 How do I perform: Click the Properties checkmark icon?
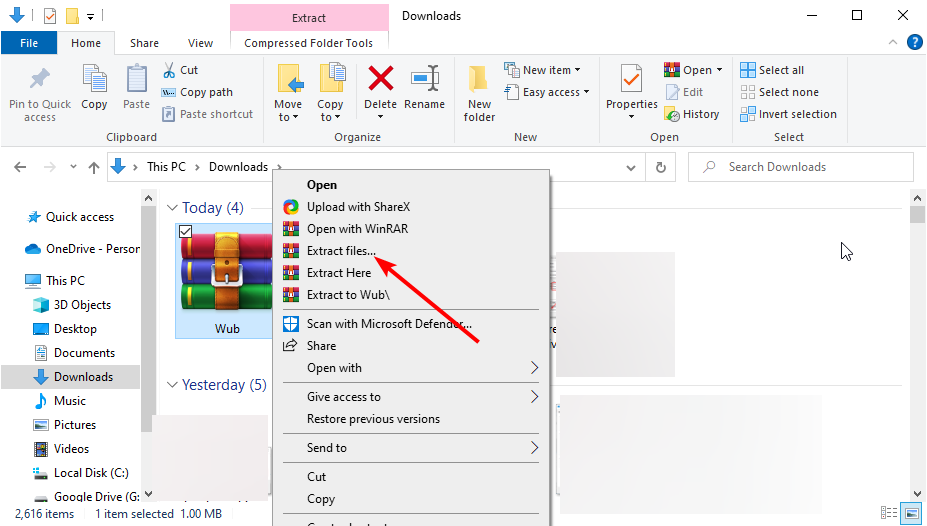coord(631,79)
